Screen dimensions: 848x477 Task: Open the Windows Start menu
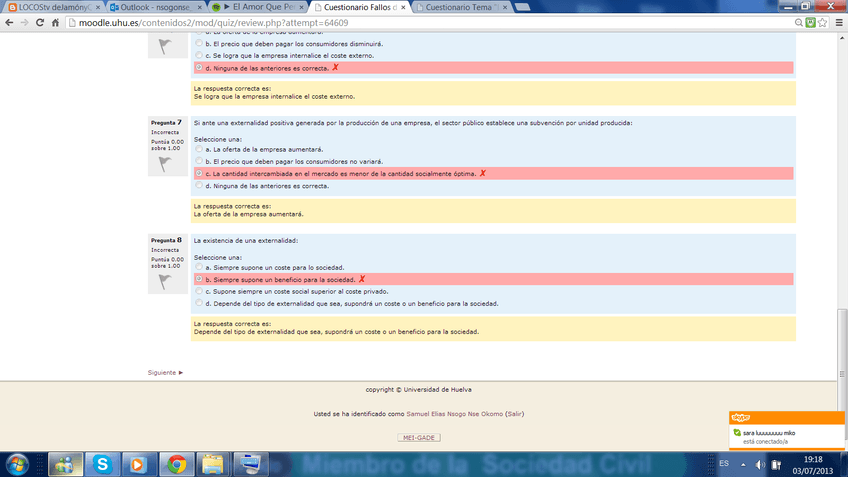19,463
